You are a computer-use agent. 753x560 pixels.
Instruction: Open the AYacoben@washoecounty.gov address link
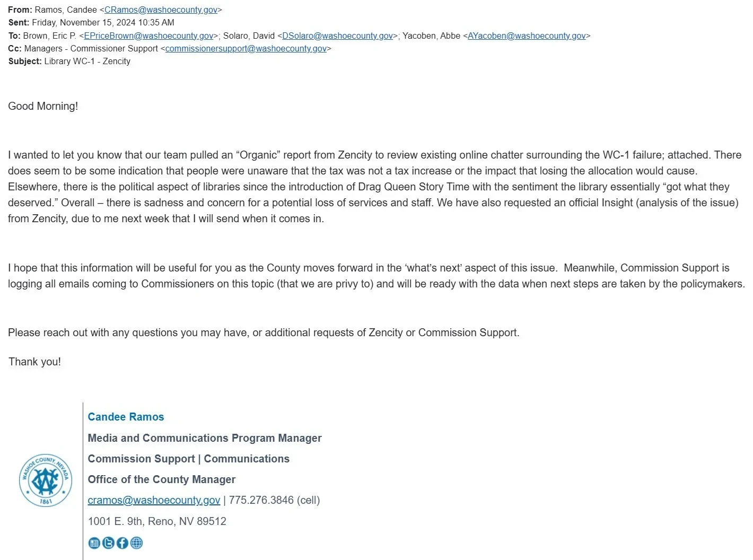click(x=527, y=36)
